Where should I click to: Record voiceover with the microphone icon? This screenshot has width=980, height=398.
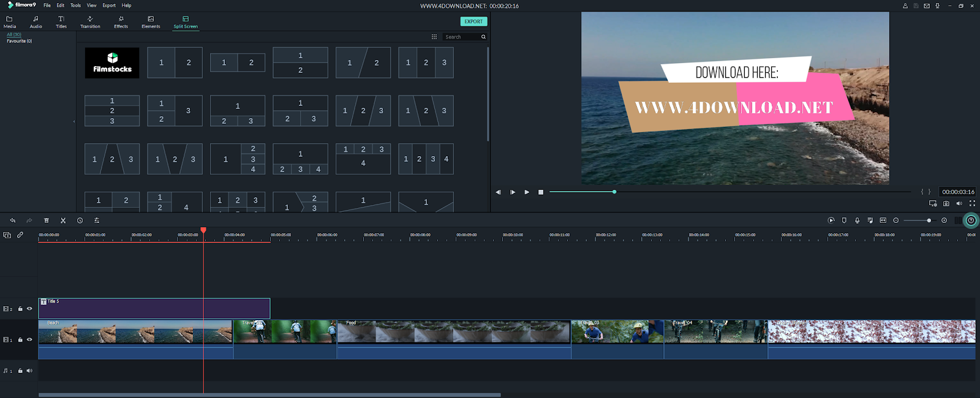[x=857, y=220]
